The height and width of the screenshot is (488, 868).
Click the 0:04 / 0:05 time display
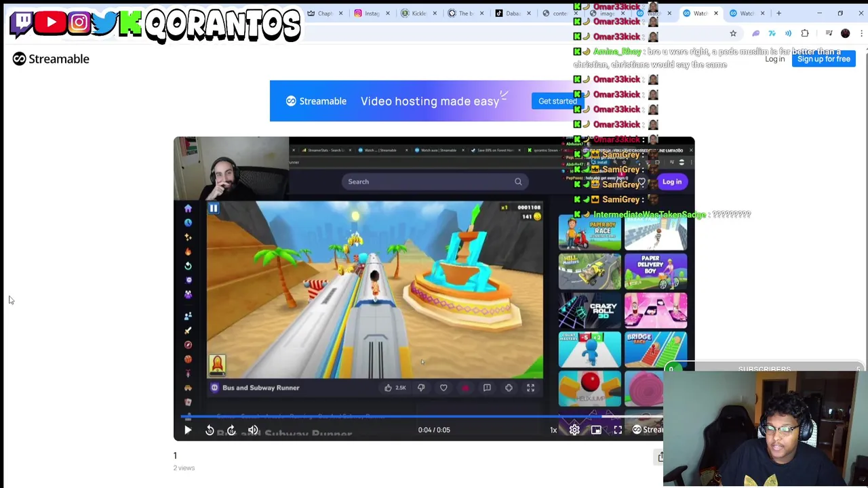(x=434, y=430)
